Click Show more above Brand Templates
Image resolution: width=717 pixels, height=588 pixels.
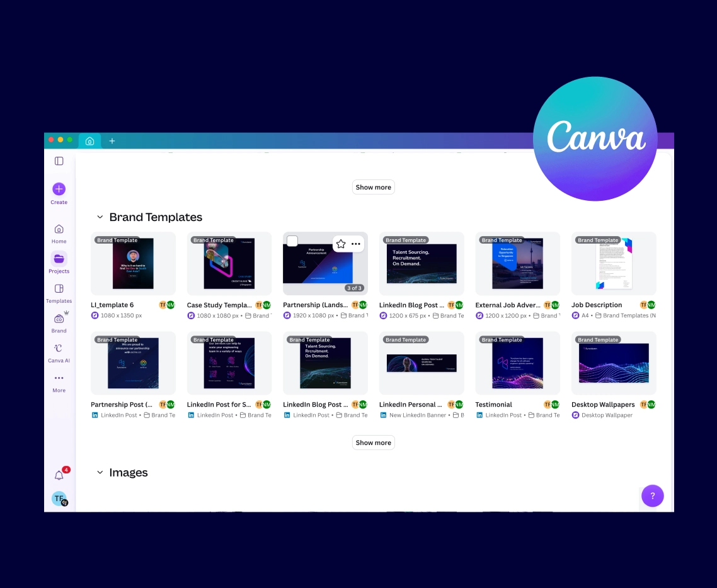(373, 188)
